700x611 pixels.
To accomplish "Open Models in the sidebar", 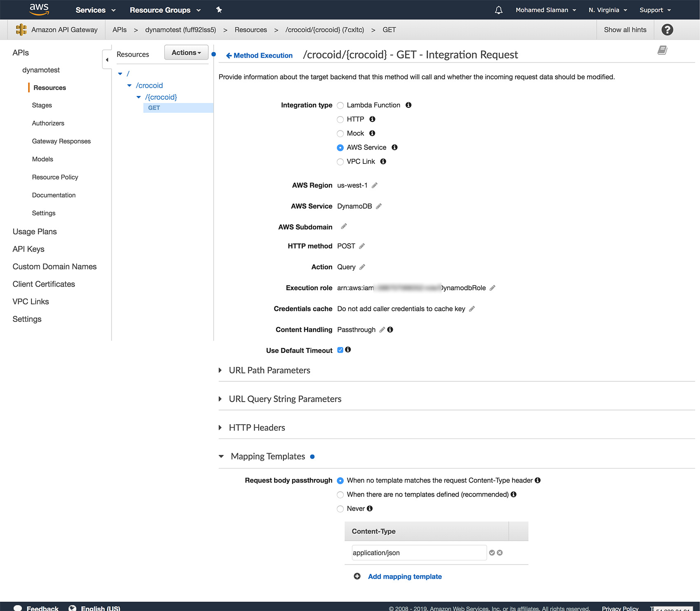I will [42, 159].
